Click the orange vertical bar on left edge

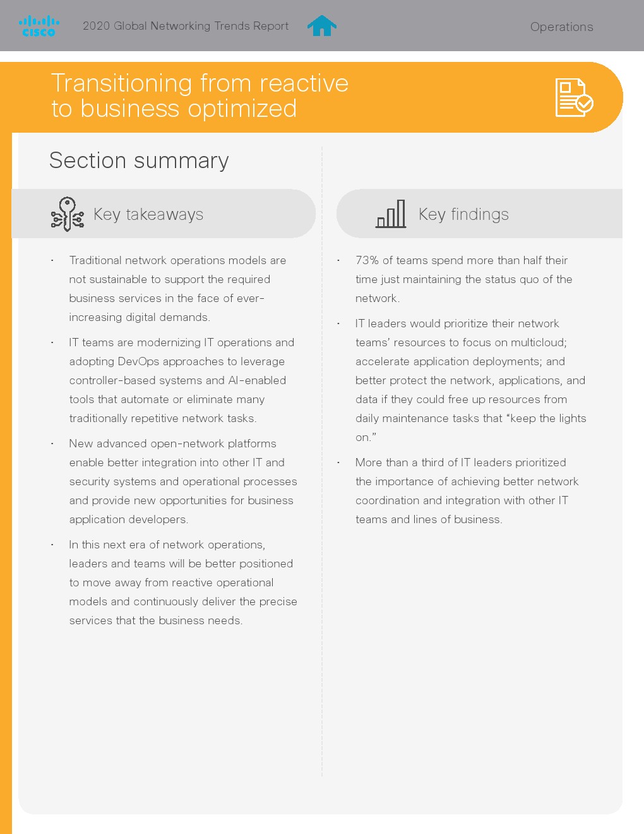click(x=6, y=480)
